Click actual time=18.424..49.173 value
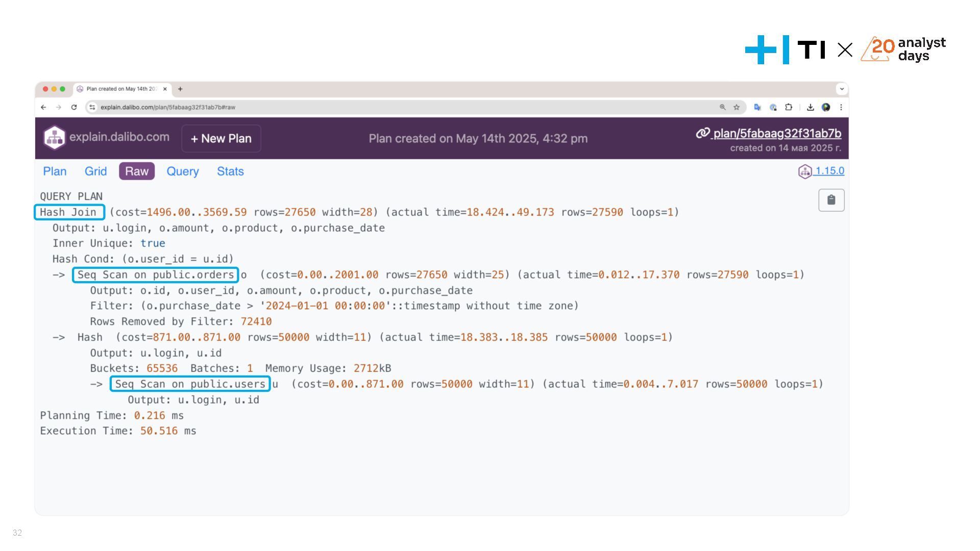The image size is (980, 551). coord(473,212)
